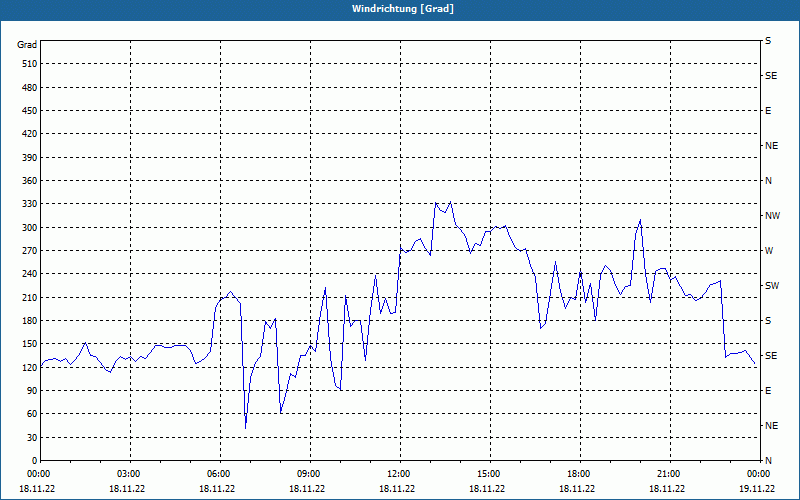Screen dimensions: 800x500
Task: Click the "N" compass label aligned with 360
Action: pos(768,181)
